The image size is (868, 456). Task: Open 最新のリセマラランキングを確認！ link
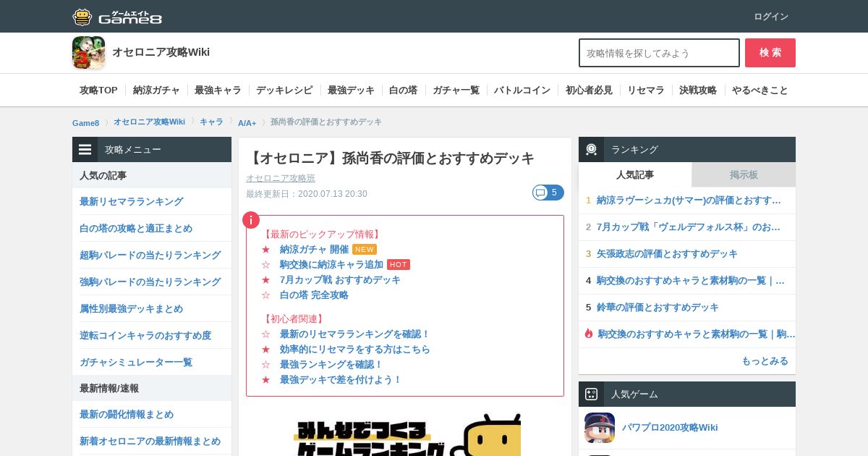click(355, 334)
